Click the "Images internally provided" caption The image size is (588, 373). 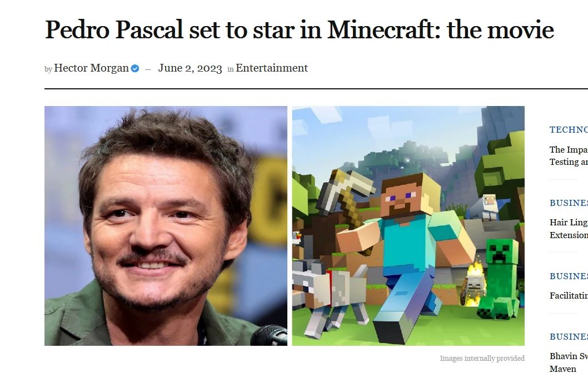tap(482, 359)
